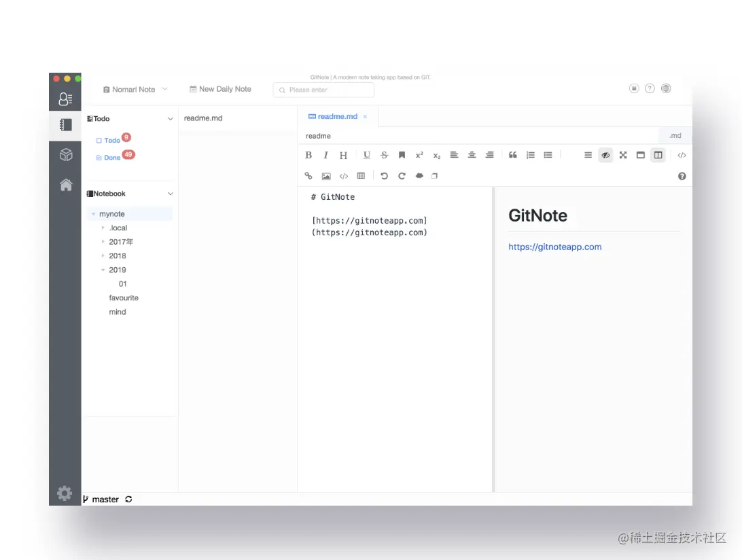The height and width of the screenshot is (560, 742).
Task: Open the favourite folder
Action: 124,298
